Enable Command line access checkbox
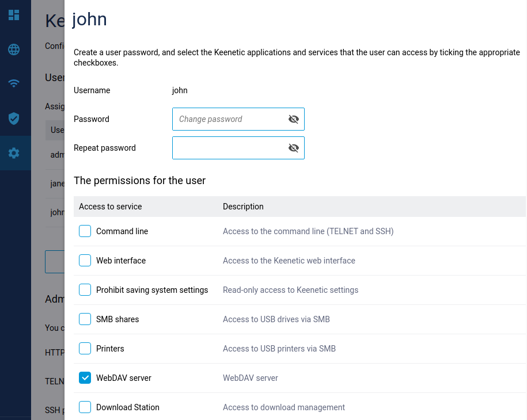Screen dimensions: 527x420 (x=85, y=231)
